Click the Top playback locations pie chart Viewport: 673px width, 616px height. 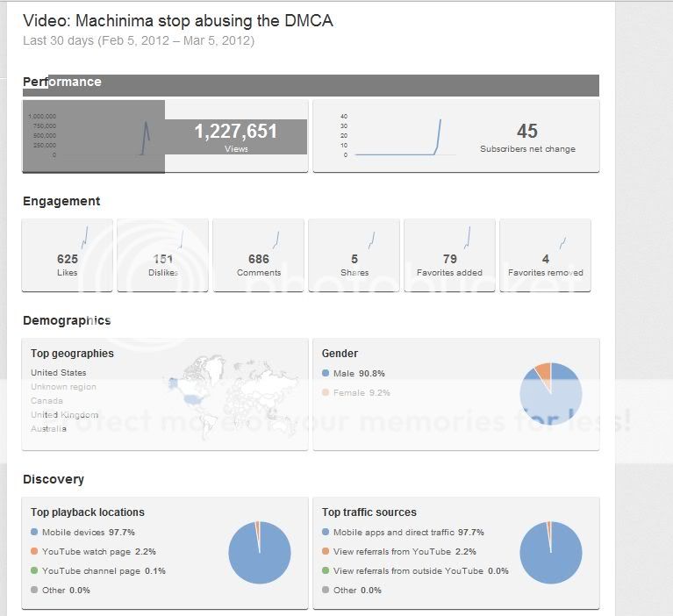pyautogui.click(x=260, y=553)
